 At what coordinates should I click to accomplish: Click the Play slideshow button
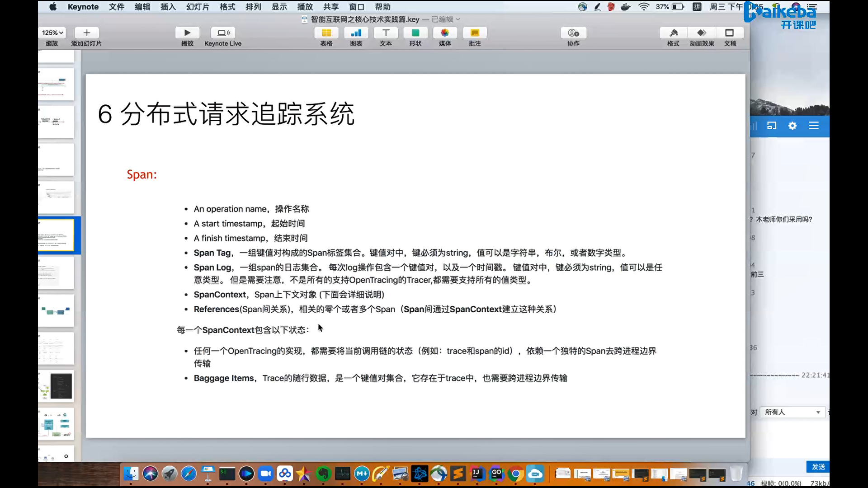click(187, 33)
